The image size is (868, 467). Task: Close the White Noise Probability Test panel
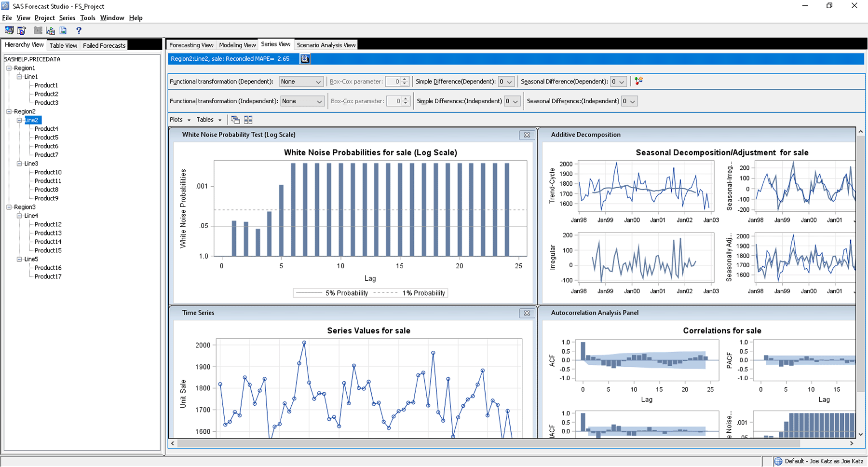coord(527,135)
